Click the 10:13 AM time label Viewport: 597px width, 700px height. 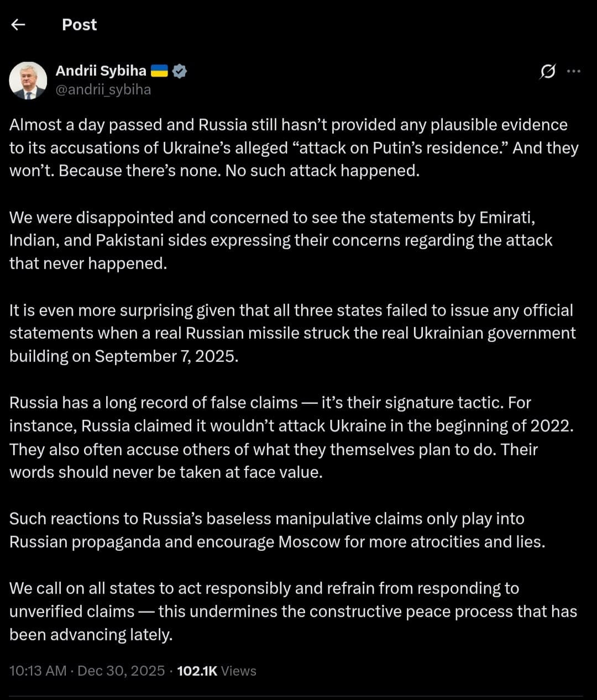pyautogui.click(x=39, y=671)
